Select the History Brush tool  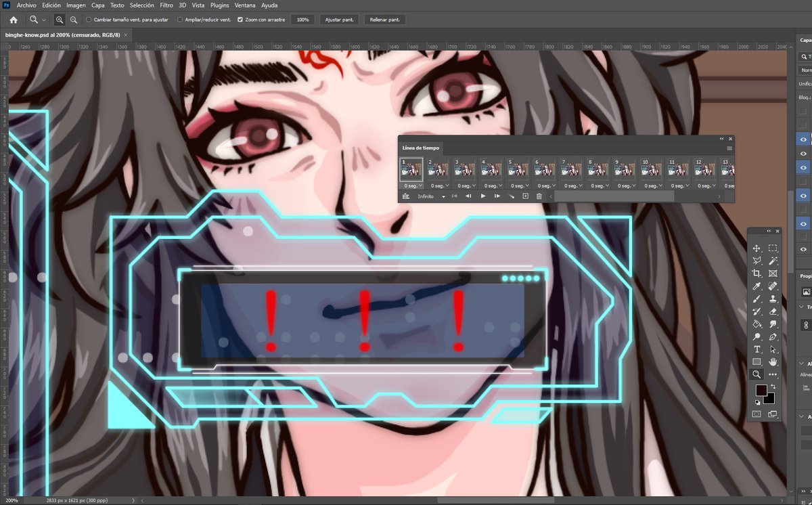(757, 311)
